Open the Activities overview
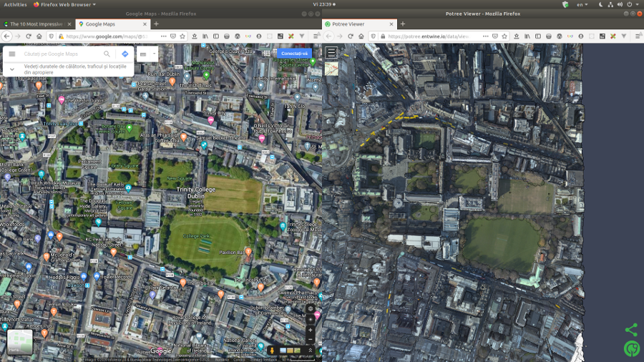The image size is (644, 362). coord(15,4)
